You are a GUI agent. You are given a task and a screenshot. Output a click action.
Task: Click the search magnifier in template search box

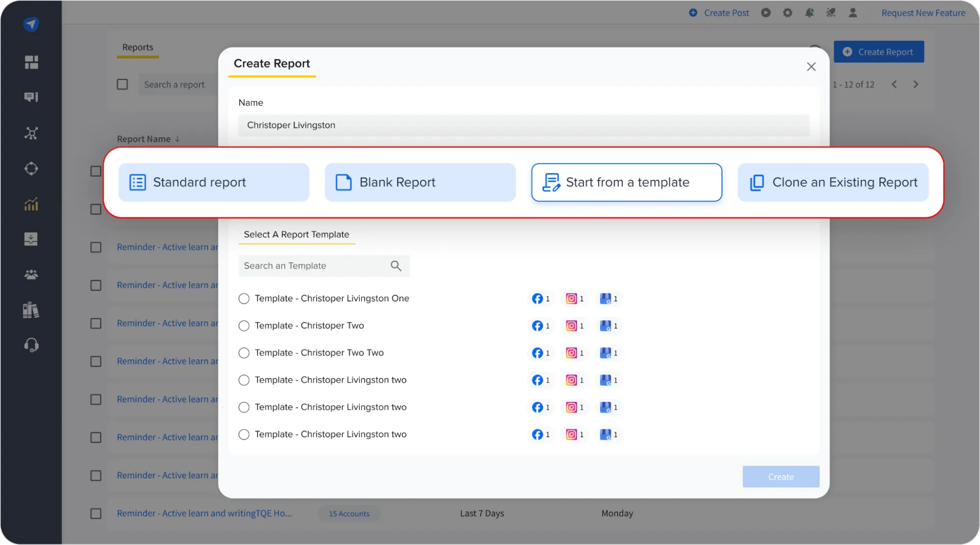[x=396, y=266]
